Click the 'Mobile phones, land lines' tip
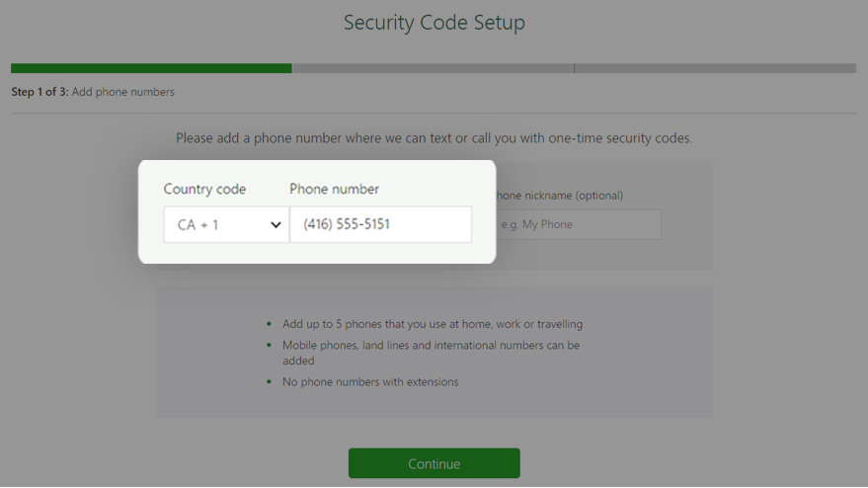 tap(432, 353)
